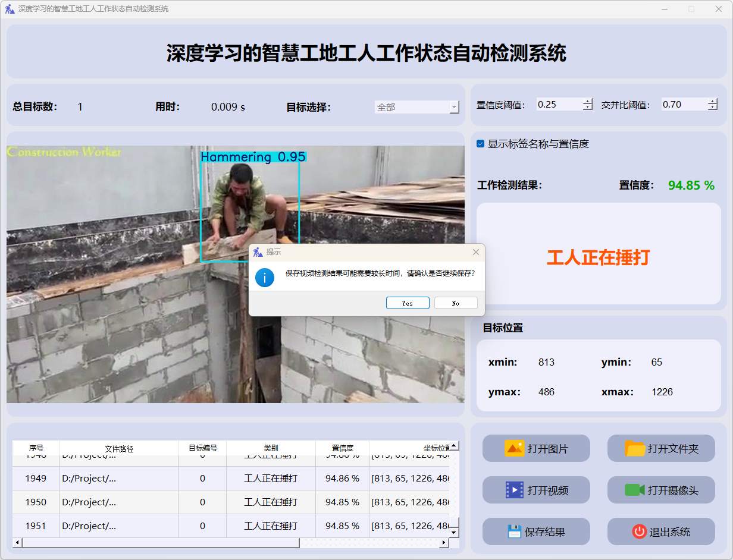
Task: Click the red power icon on 退出系统
Action: point(639,531)
